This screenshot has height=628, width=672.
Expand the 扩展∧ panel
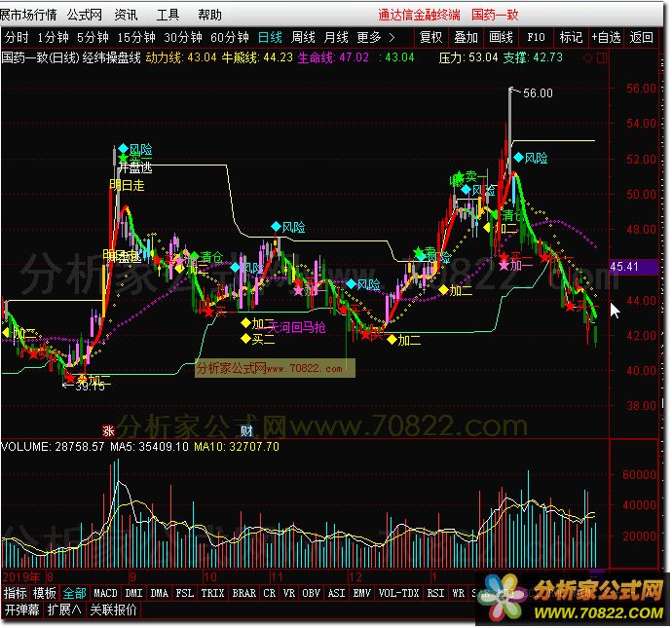tap(64, 610)
